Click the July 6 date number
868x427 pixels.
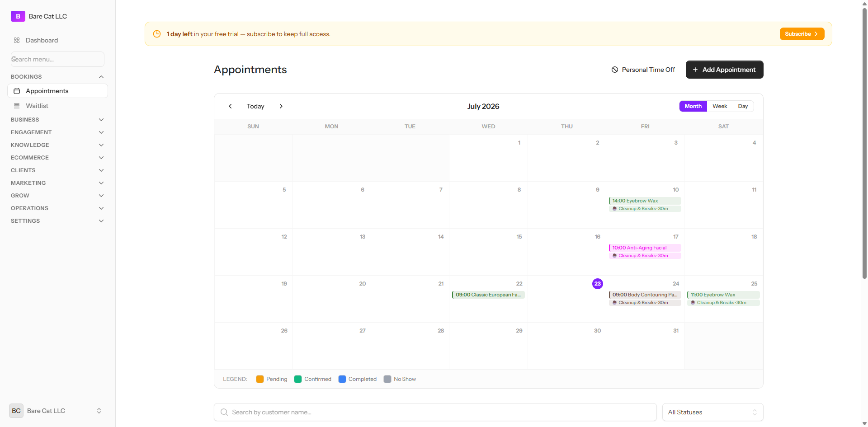pos(363,190)
